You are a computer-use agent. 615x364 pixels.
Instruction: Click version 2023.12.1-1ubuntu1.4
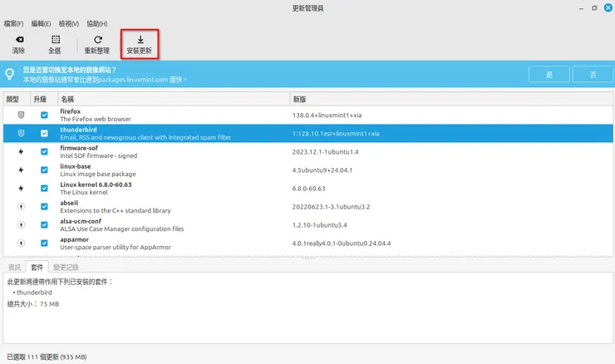coord(325,152)
